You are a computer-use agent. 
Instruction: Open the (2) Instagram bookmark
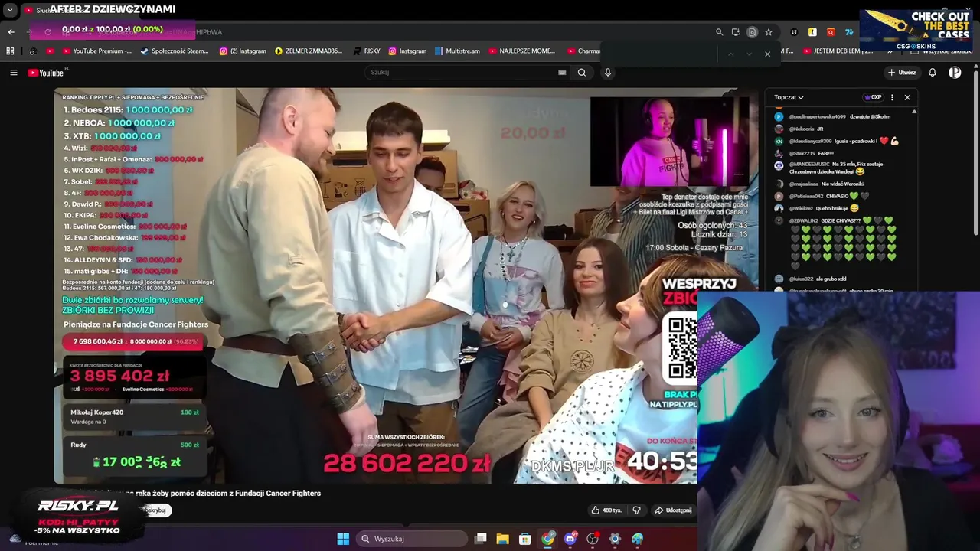243,51
